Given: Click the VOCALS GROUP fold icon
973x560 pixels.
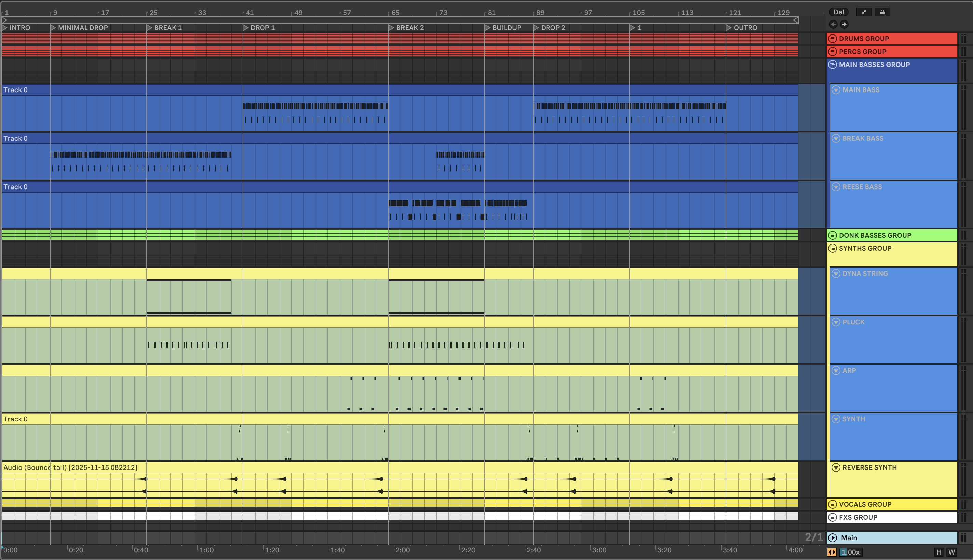Looking at the screenshot, I should coord(833,504).
